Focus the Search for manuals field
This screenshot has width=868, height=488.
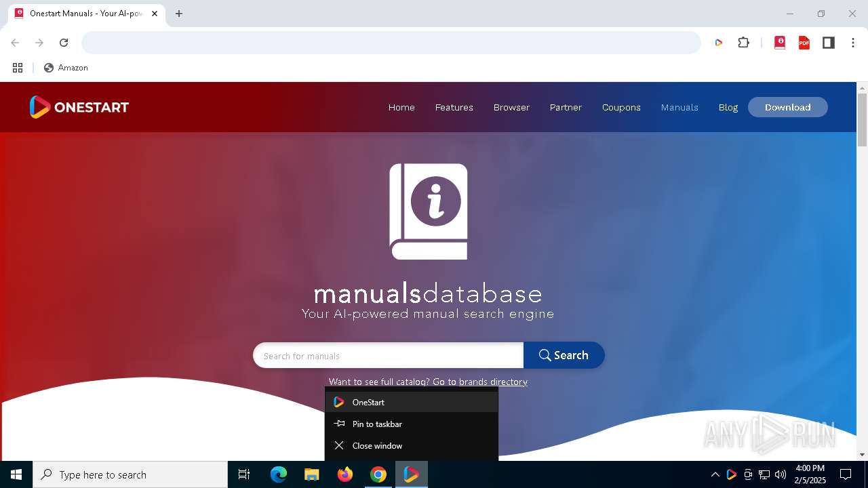(x=388, y=355)
